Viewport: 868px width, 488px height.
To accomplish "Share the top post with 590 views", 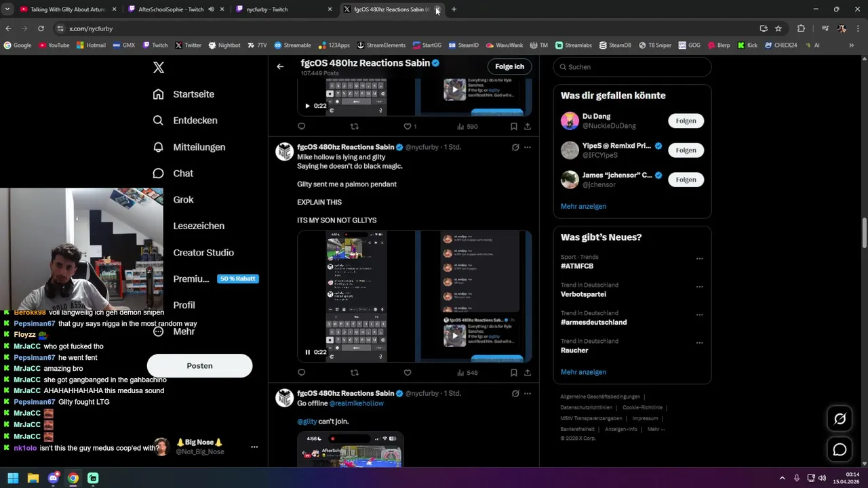I will tap(527, 126).
